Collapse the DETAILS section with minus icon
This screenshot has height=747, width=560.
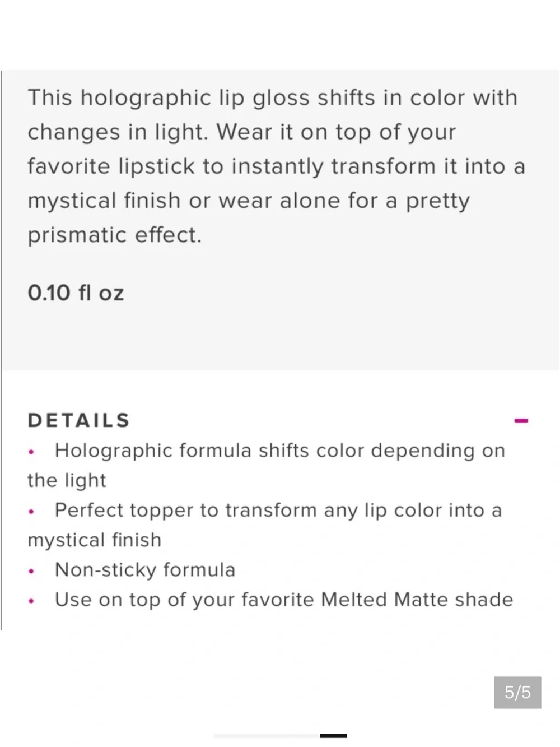click(521, 420)
